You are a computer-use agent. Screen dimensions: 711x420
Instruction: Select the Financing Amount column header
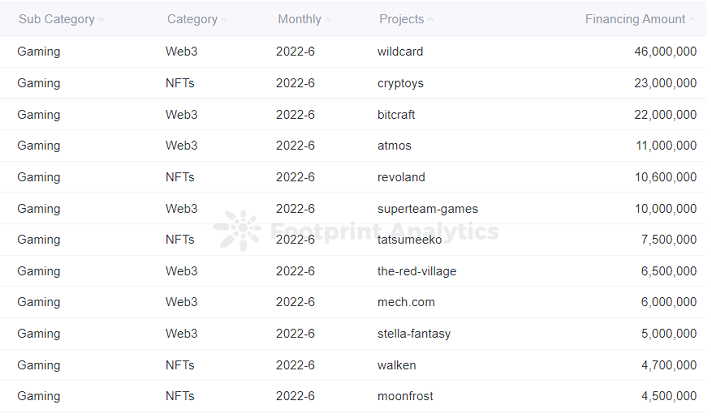tap(635, 19)
